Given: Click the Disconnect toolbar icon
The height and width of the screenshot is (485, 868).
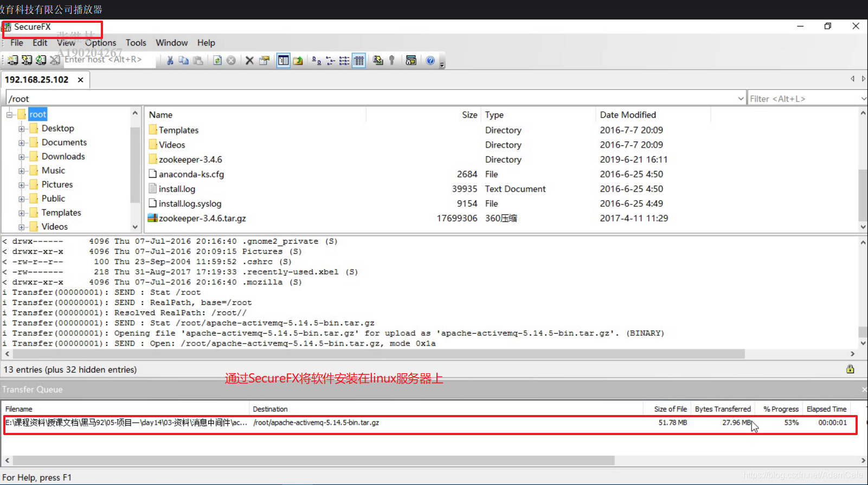Looking at the screenshot, I should pos(55,60).
